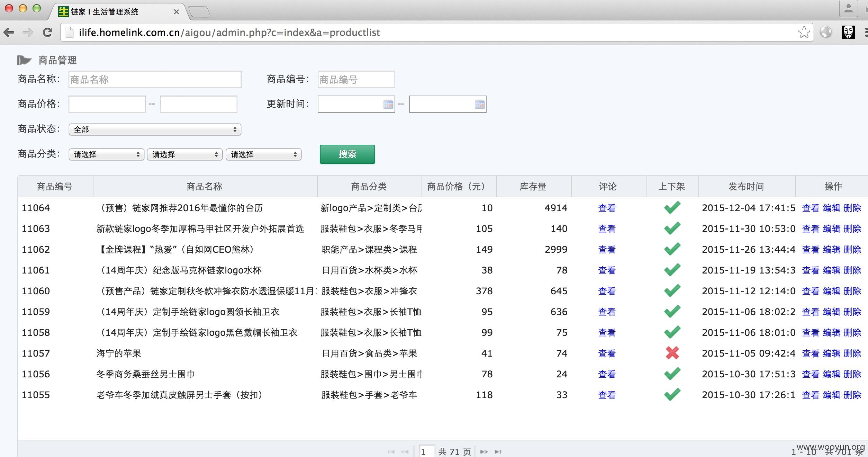Click operation 查看 for product 11061
Image resolution: width=868 pixels, height=457 pixels.
[811, 270]
